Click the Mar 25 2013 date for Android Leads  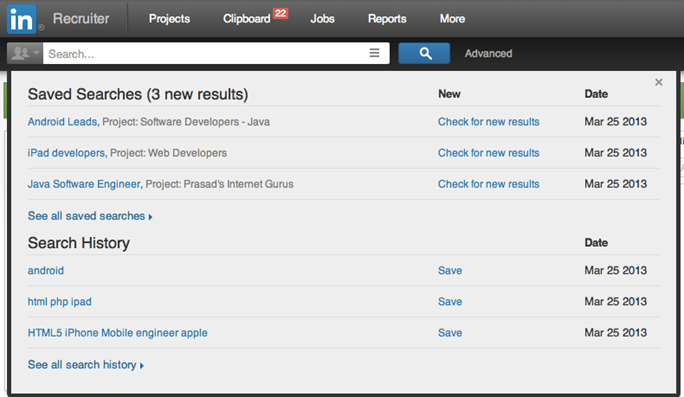(x=616, y=122)
